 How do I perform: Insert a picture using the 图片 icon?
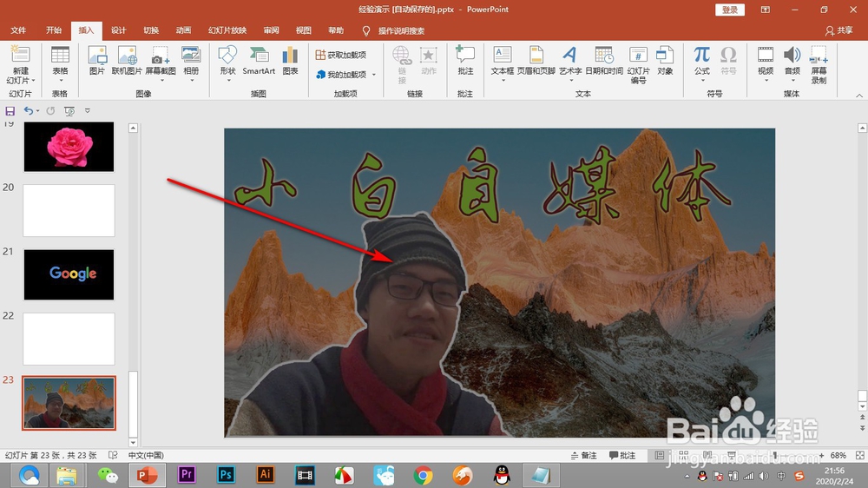[x=97, y=61]
